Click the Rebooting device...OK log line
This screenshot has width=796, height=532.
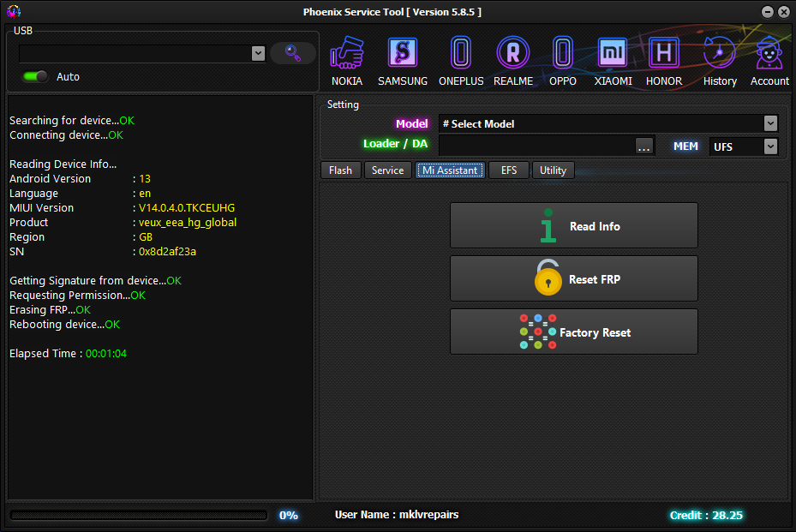point(64,325)
